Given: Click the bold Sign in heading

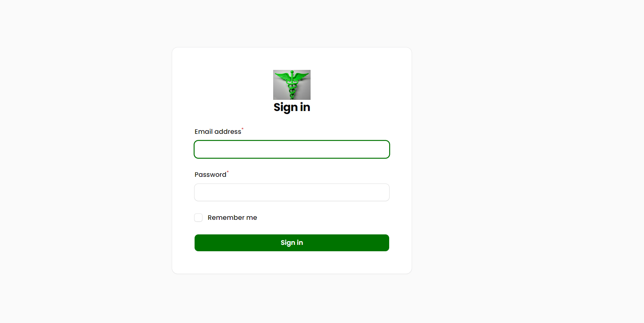Looking at the screenshot, I should 292,107.
